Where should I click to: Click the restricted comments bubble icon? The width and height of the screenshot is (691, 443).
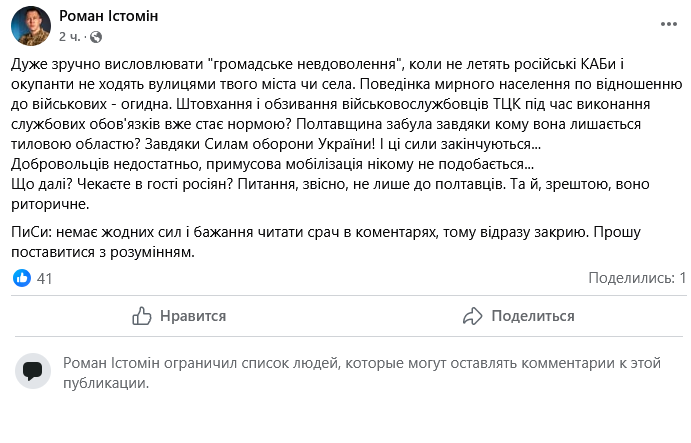(x=33, y=371)
